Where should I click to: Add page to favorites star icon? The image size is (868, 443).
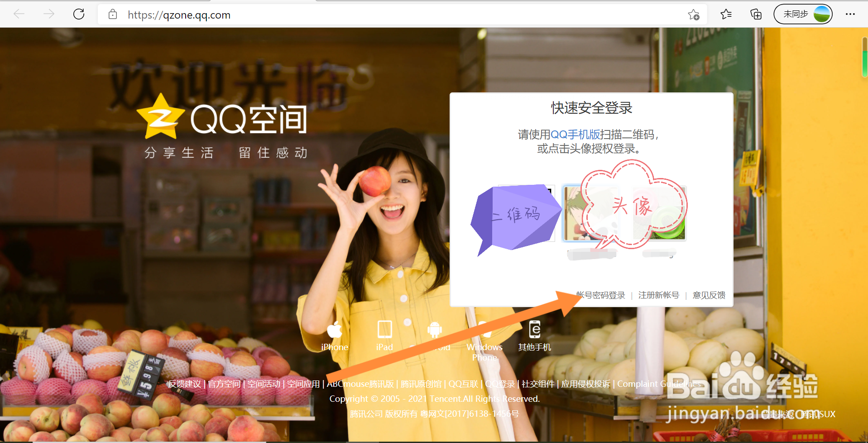pos(693,14)
